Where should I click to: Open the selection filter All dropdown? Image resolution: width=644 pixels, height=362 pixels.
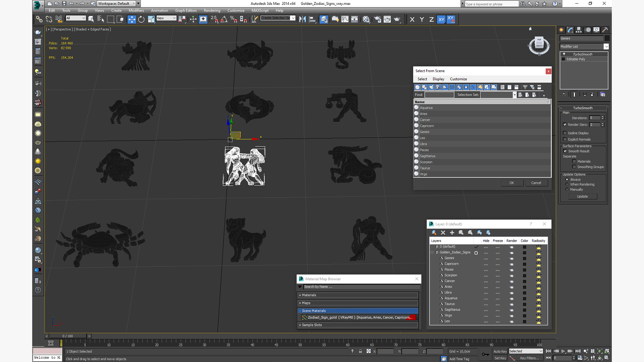click(84, 18)
